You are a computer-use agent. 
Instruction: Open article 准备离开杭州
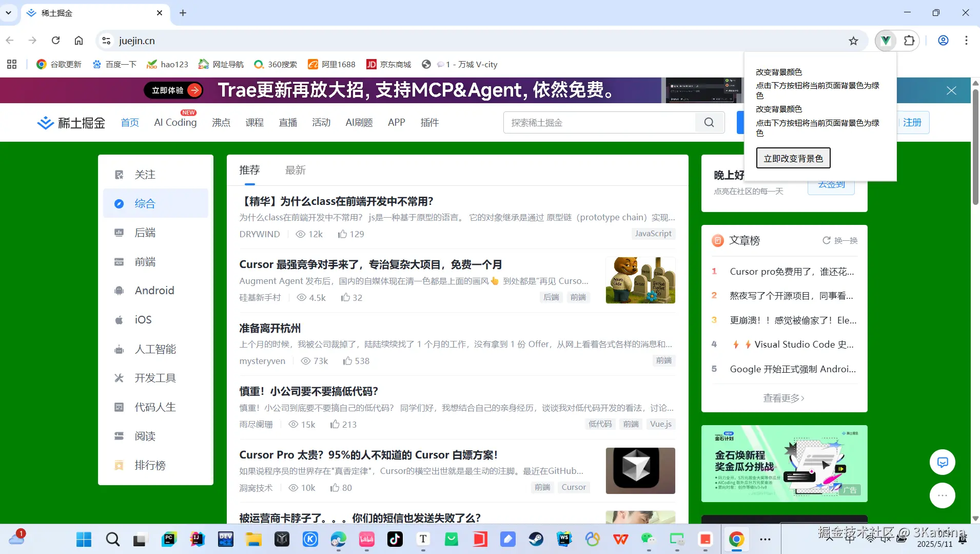point(270,328)
